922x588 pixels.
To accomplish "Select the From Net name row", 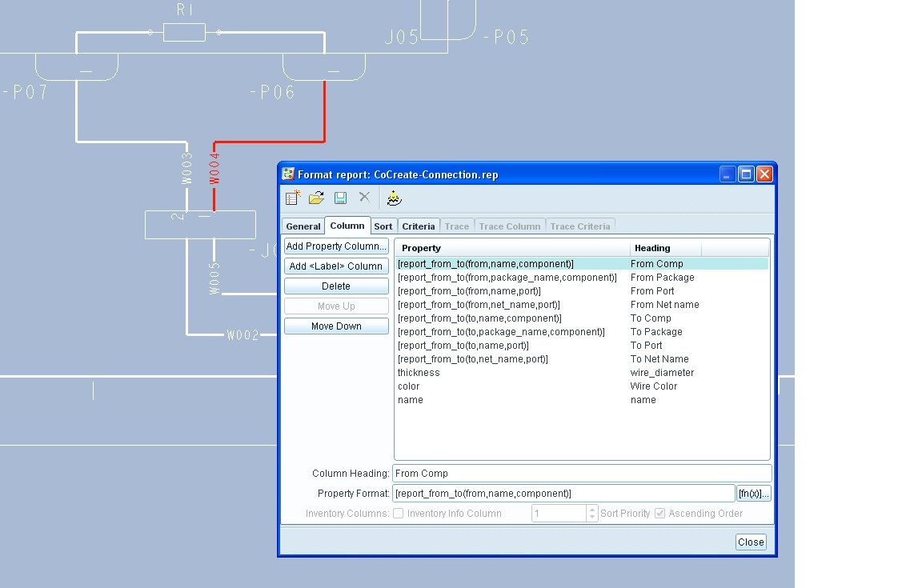I will [582, 305].
